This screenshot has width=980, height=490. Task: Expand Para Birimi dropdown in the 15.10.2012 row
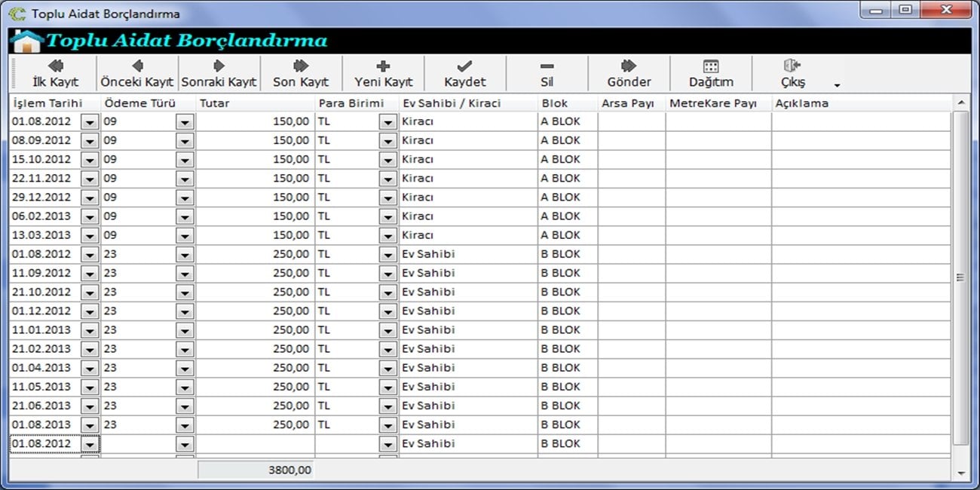pos(387,160)
